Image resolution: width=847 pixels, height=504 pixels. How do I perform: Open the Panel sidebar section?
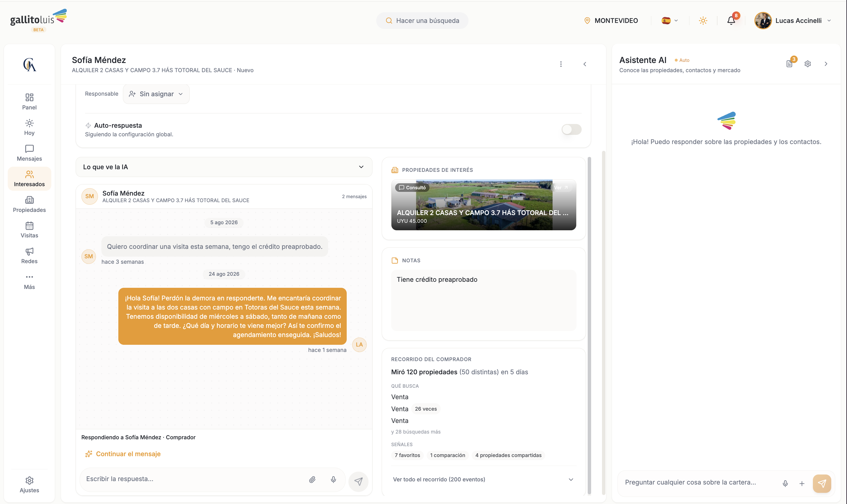[x=29, y=102]
